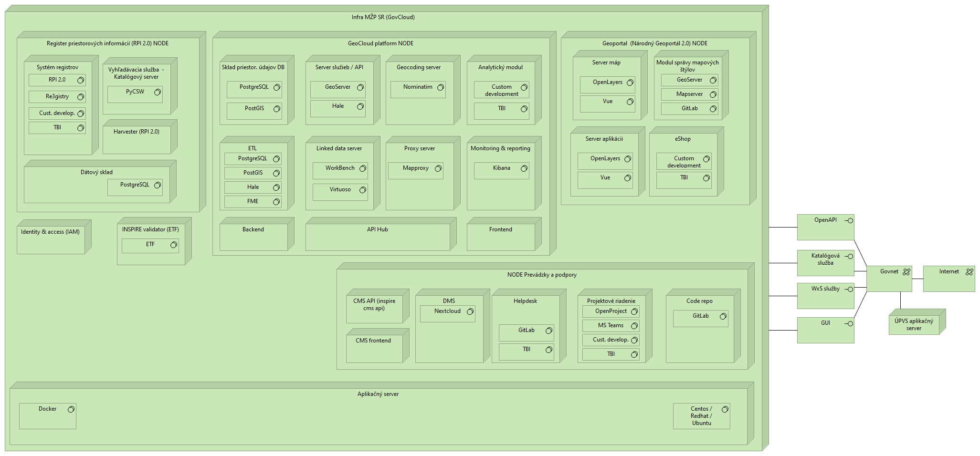
Task: Select OpenLayers in Server máp
Action: (607, 84)
